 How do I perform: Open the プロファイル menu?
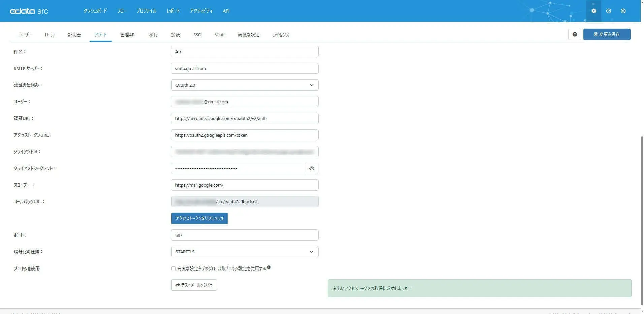[147, 11]
